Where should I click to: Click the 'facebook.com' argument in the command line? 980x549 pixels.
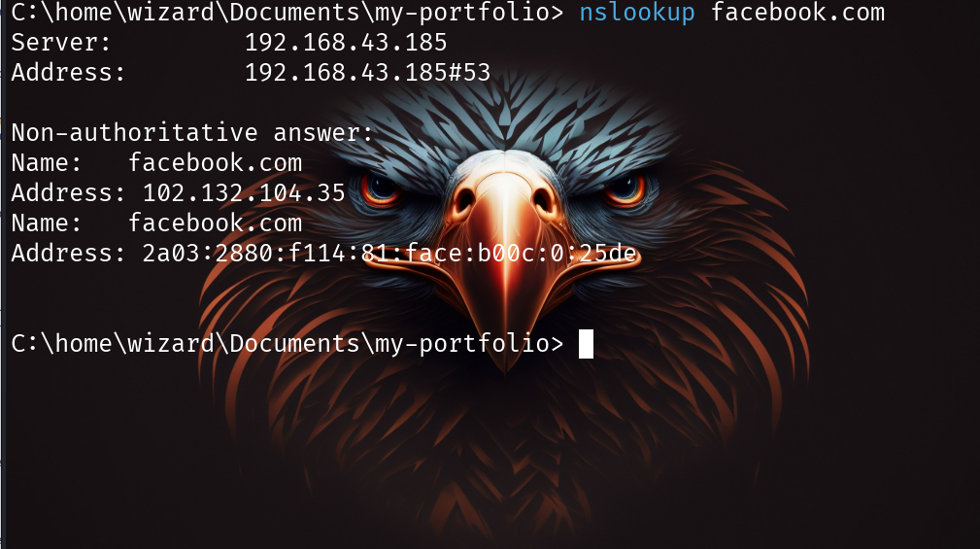coord(798,12)
